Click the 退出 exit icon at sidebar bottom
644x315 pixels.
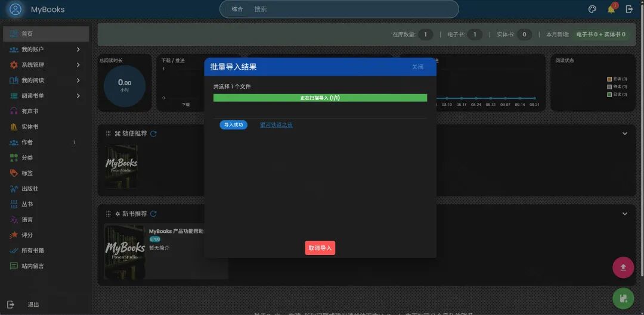(x=11, y=304)
